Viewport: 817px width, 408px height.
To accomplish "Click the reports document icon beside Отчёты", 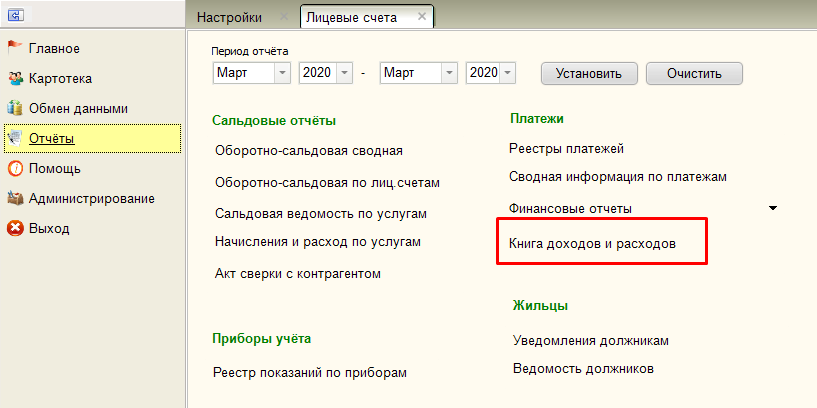I will point(16,139).
